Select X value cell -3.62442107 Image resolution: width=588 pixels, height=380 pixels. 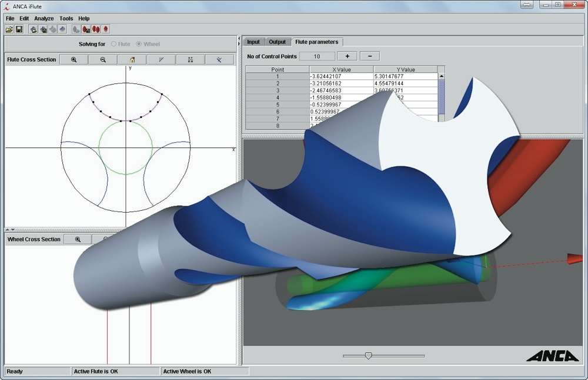click(x=342, y=76)
